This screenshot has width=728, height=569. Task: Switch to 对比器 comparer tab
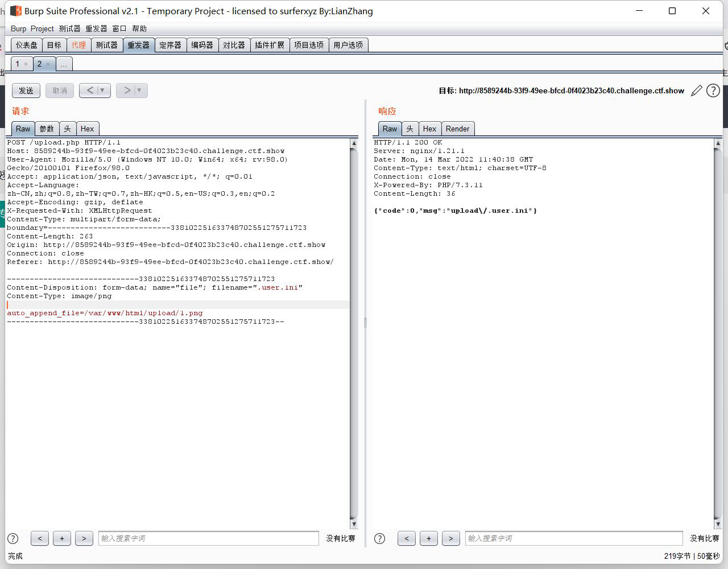coord(234,45)
